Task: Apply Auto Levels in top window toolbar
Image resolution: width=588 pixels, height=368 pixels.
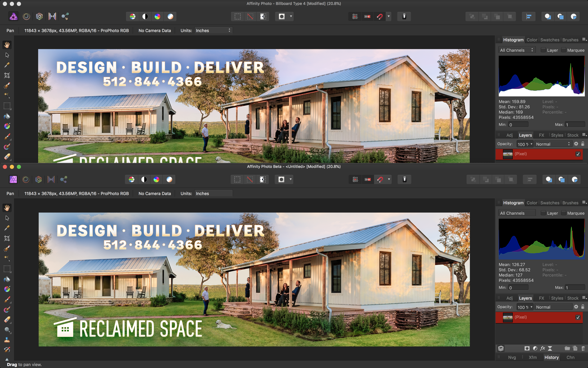Action: click(x=132, y=16)
